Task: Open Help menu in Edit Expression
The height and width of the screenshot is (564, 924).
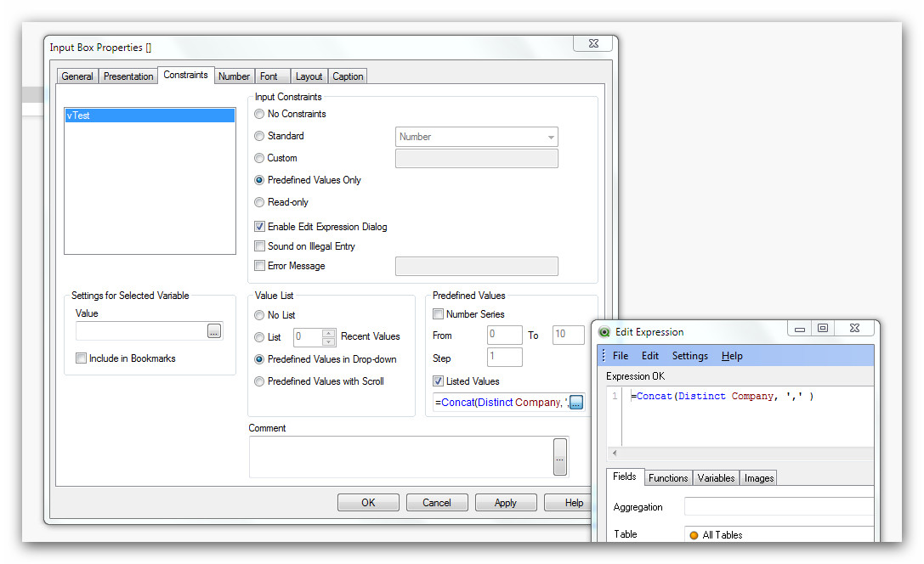Action: pos(732,356)
